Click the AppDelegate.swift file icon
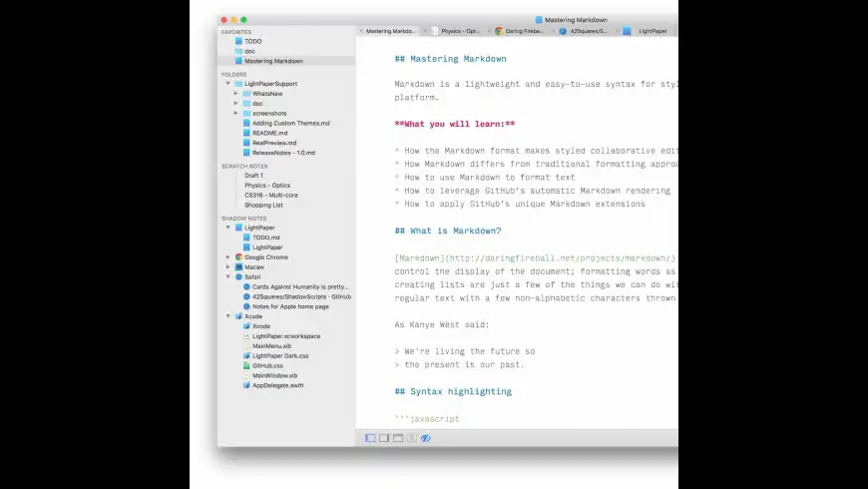This screenshot has width=868, height=489. click(246, 385)
